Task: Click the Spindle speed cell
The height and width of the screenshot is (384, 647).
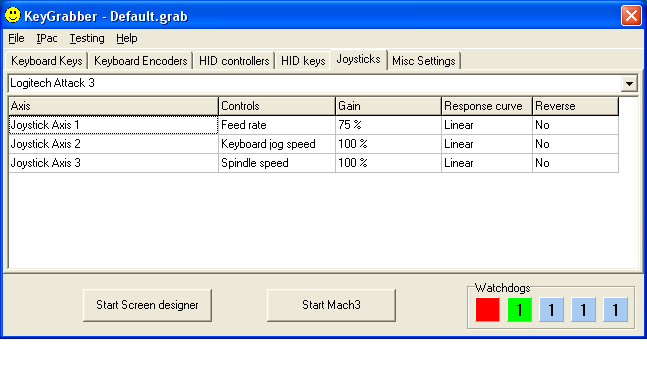Action: pos(276,163)
